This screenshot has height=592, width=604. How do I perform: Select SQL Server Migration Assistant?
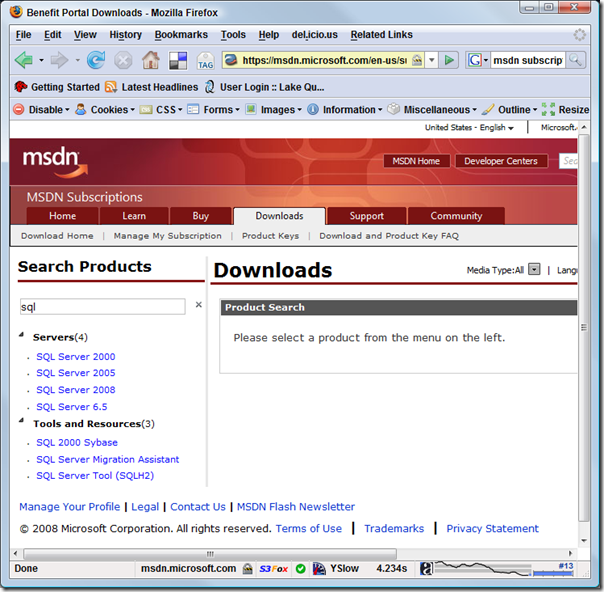point(107,459)
